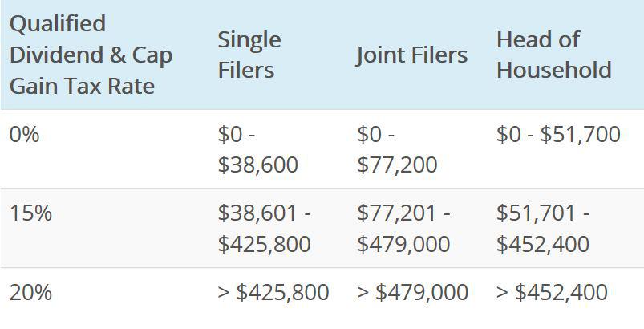The height and width of the screenshot is (329, 644).
Task: Click the $51,701 - $452,400 cell
Action: tap(543, 229)
